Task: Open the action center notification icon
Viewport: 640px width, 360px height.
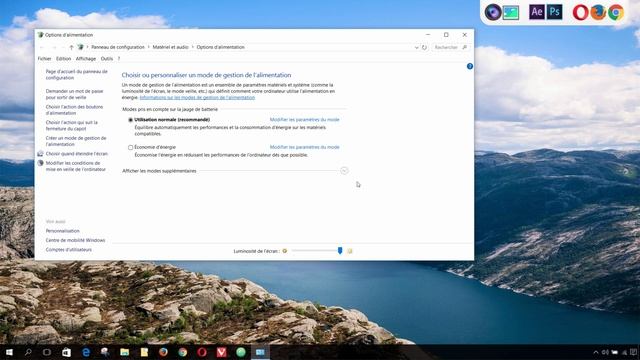Action: click(x=633, y=352)
